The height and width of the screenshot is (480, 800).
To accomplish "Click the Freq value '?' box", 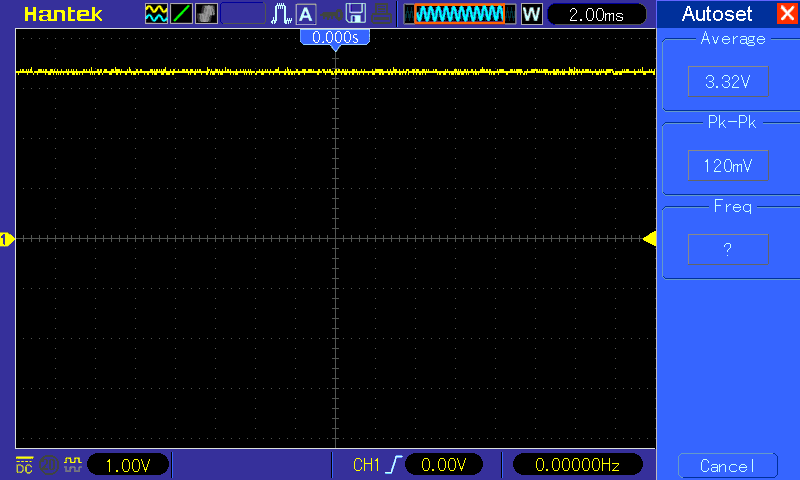I will (728, 249).
